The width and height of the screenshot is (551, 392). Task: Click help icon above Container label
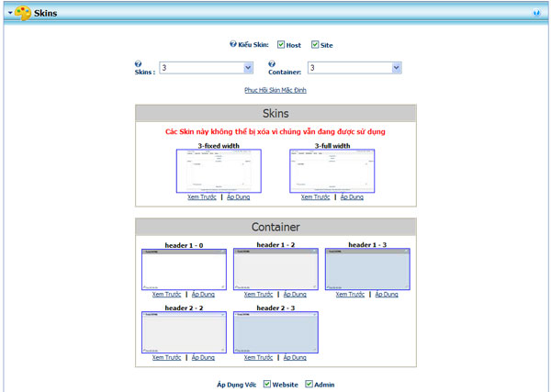click(x=272, y=63)
